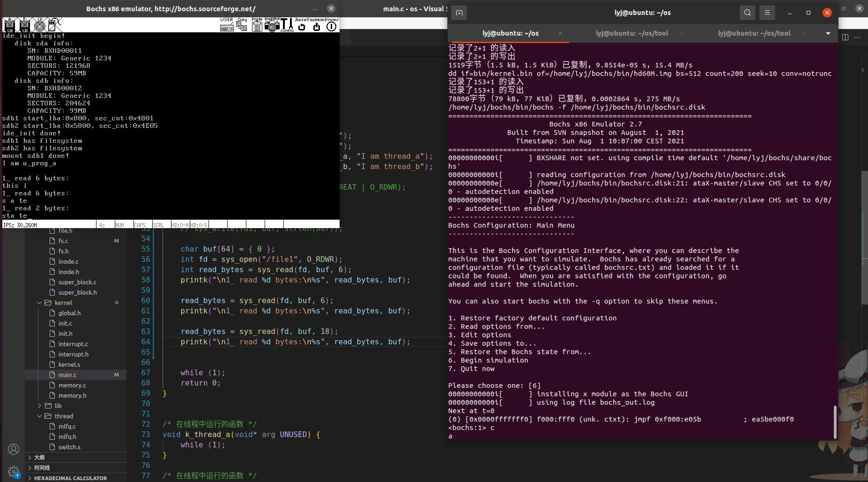Open super_block.c in explorer
The image size is (868, 482).
(x=77, y=282)
